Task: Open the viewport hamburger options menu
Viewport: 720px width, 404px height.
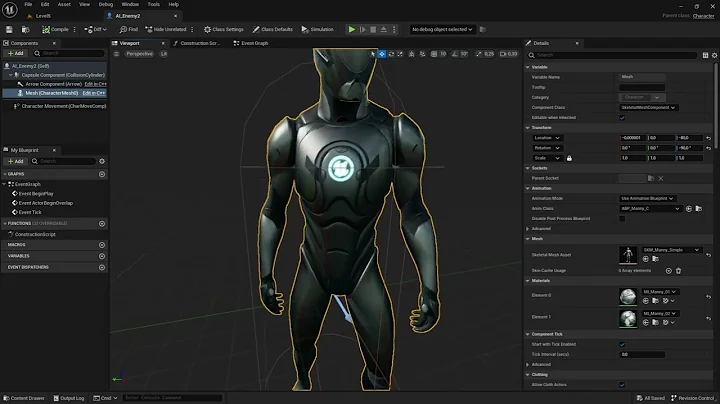Action: 117,54
